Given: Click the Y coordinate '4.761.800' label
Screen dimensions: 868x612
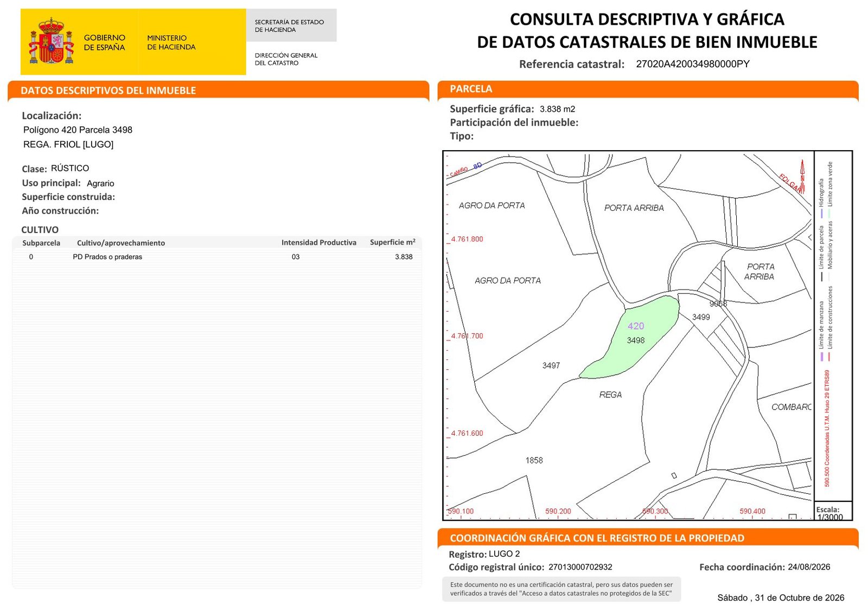Looking at the screenshot, I should tap(467, 239).
